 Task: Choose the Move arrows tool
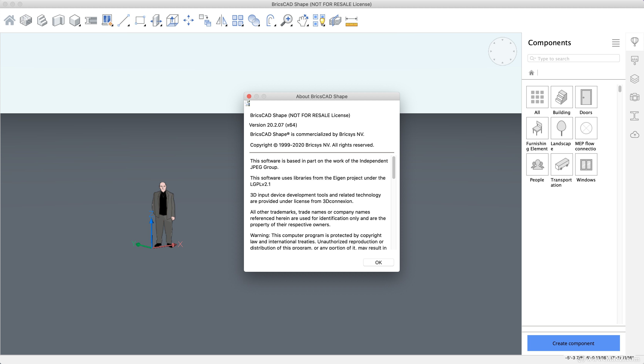coord(189,20)
